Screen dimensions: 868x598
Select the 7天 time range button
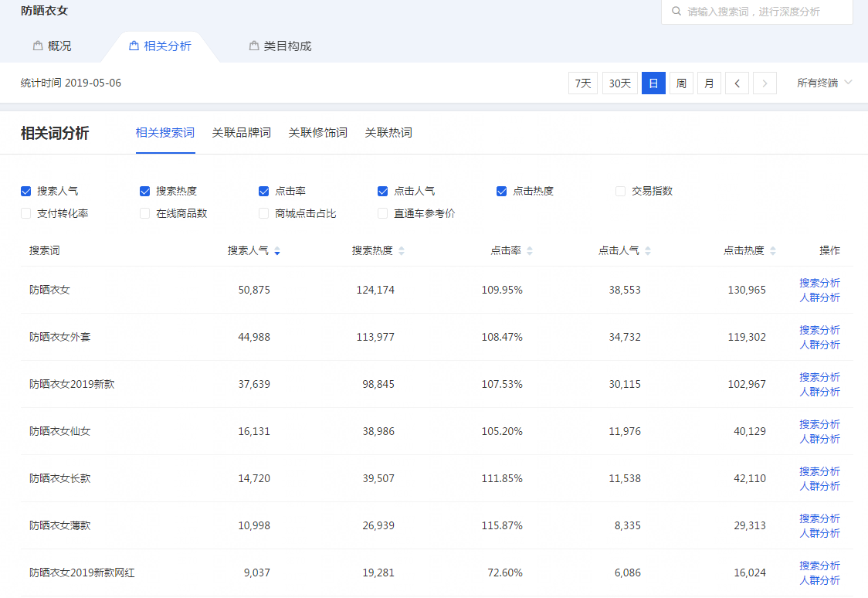(x=583, y=83)
